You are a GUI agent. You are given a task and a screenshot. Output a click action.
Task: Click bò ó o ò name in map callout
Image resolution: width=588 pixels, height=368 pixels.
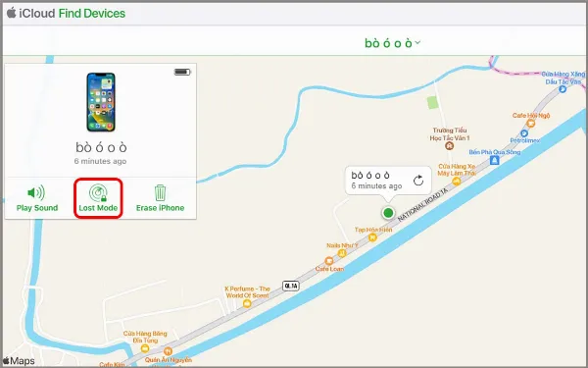coord(370,175)
